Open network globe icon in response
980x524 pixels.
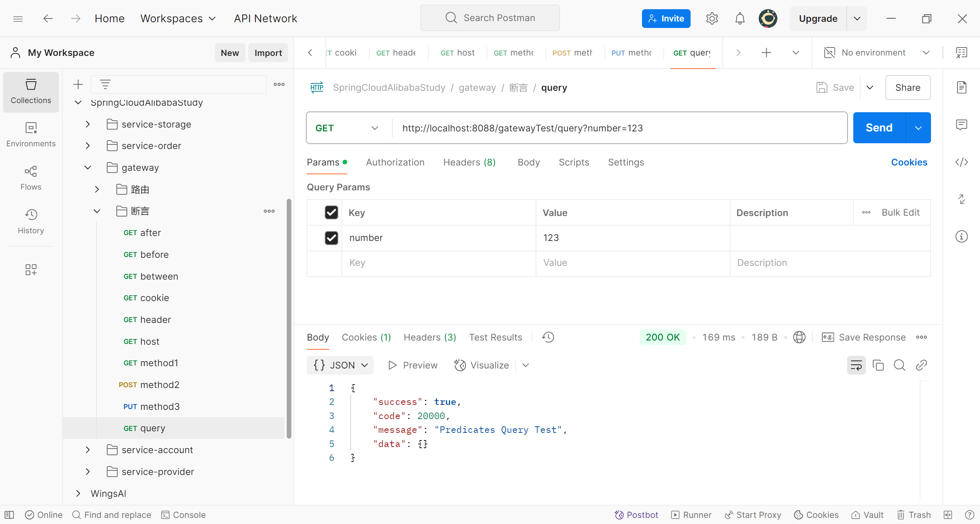799,337
